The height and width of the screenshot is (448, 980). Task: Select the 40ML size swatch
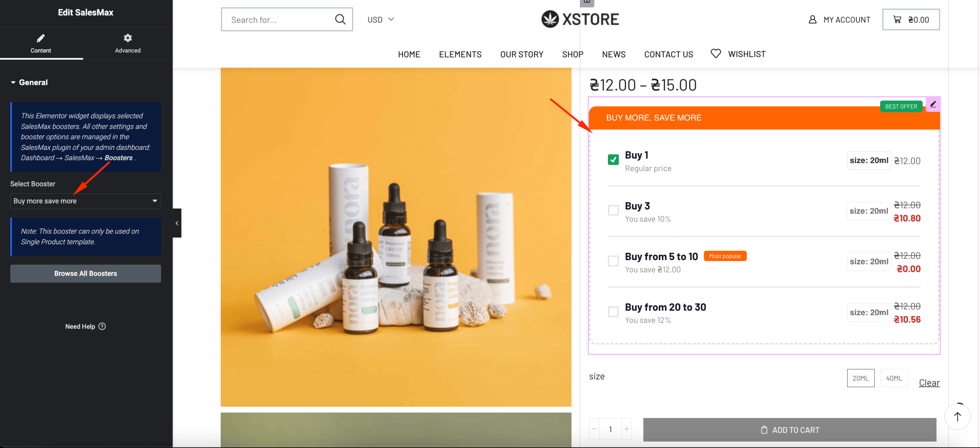point(894,378)
